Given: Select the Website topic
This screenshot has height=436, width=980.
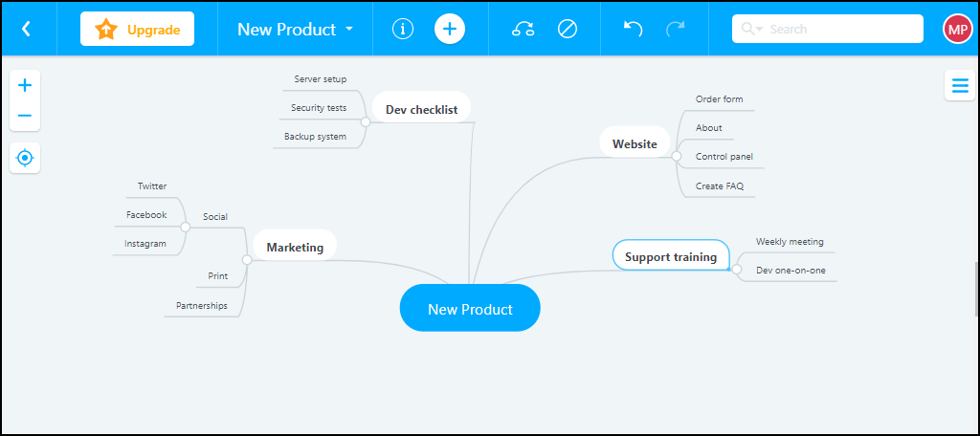Looking at the screenshot, I should pyautogui.click(x=635, y=144).
